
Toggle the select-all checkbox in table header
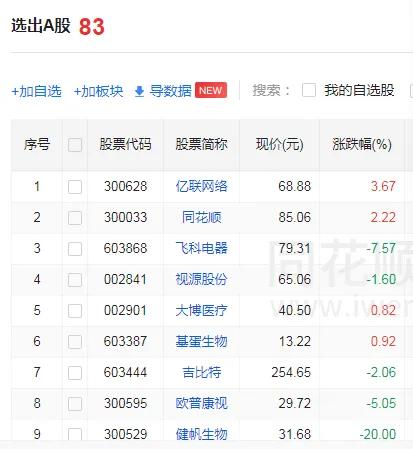[x=75, y=145]
